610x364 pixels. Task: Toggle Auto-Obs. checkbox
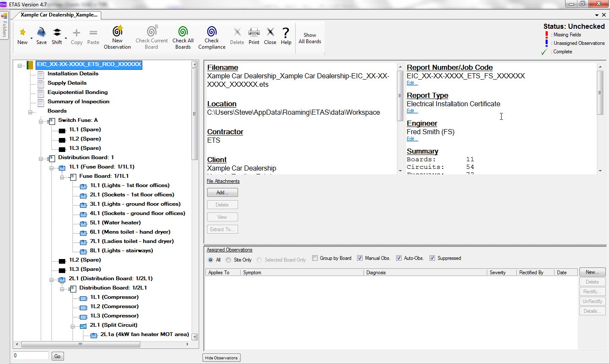(x=399, y=258)
